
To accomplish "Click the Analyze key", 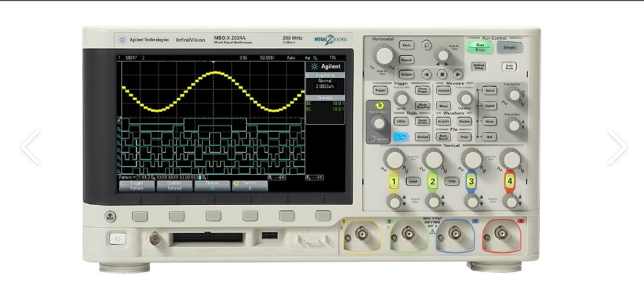I will 422,137.
